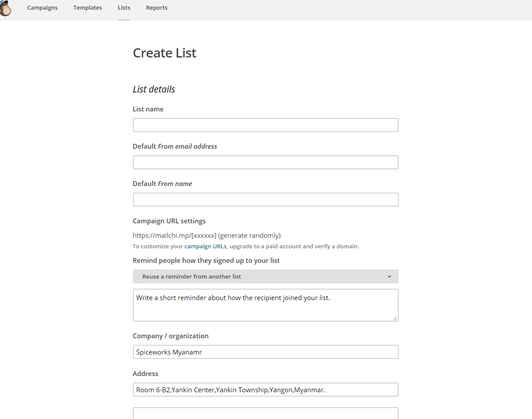Click the Address field with Yankin Center
Screen dimensions: 532x419
(x=265, y=390)
